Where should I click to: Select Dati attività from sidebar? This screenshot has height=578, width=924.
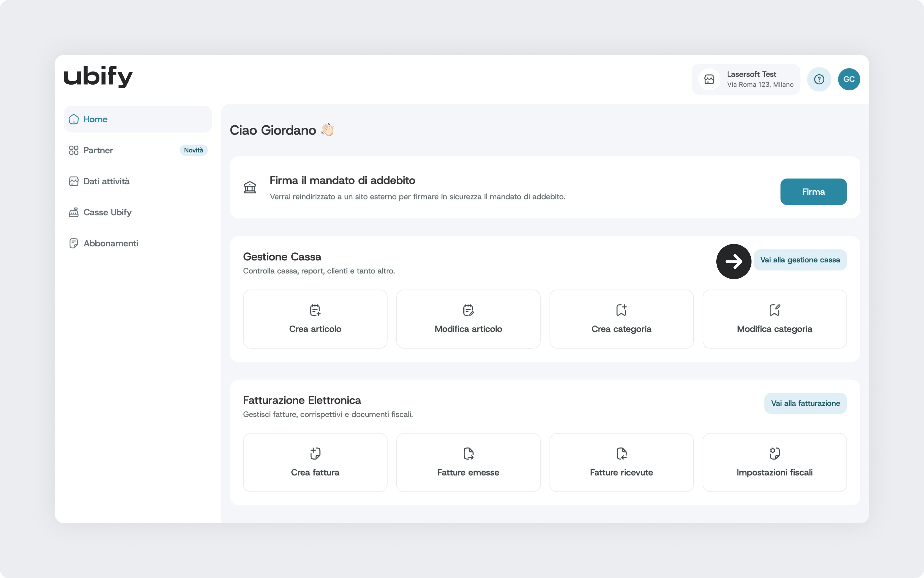point(106,181)
